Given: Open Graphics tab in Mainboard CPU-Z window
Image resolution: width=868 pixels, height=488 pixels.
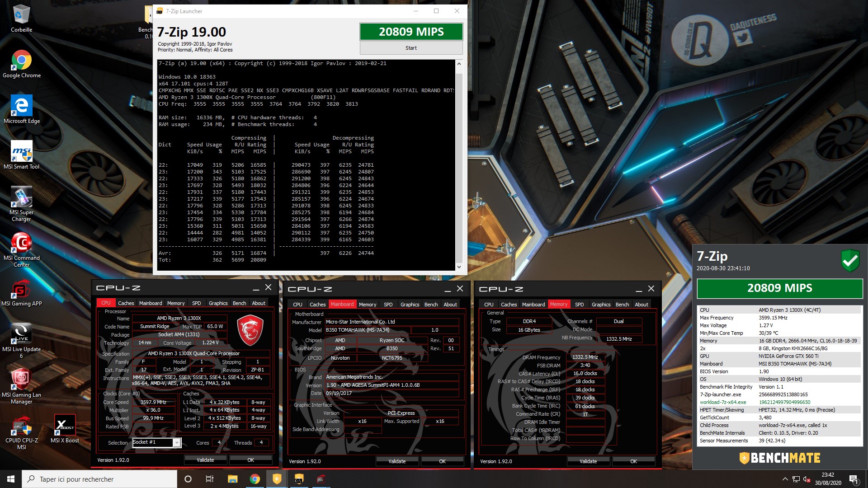Looking at the screenshot, I should point(410,305).
